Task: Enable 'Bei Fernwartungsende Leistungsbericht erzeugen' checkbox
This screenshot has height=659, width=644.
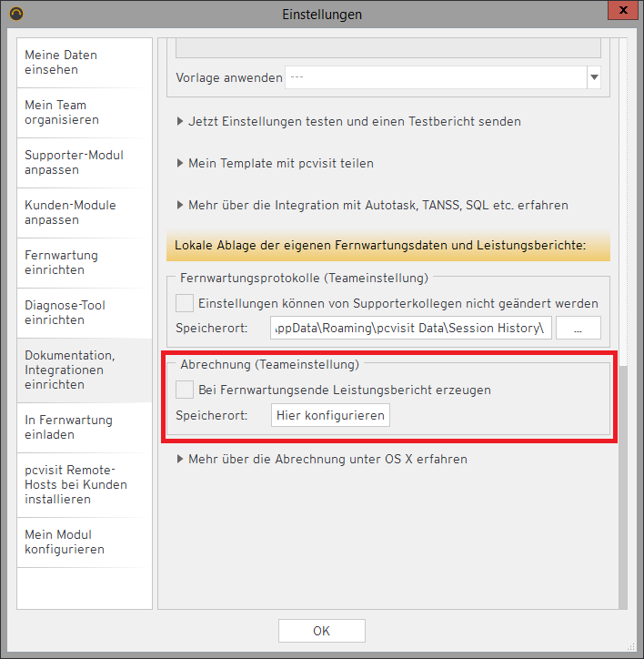Action: pos(185,390)
